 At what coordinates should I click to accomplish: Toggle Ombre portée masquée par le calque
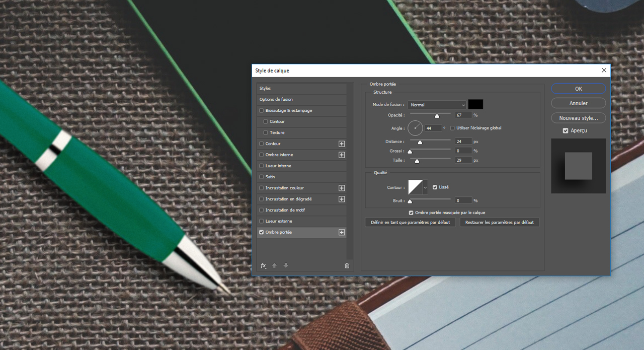(x=411, y=213)
